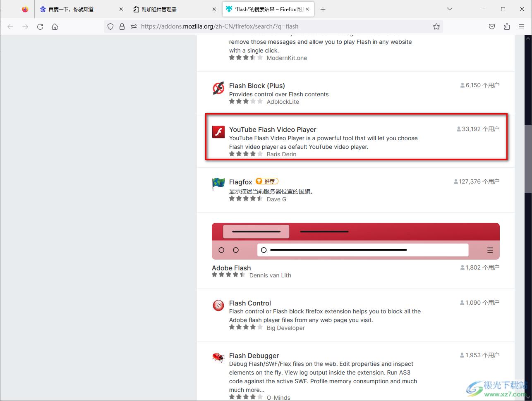The width and height of the screenshot is (532, 401).
Task: Click AdblockLite author name
Action: 283,102
